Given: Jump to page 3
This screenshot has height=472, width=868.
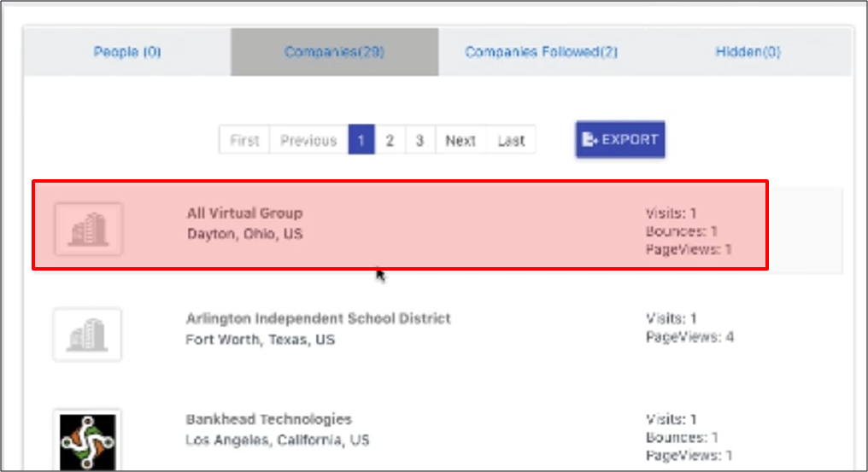Looking at the screenshot, I should point(419,140).
